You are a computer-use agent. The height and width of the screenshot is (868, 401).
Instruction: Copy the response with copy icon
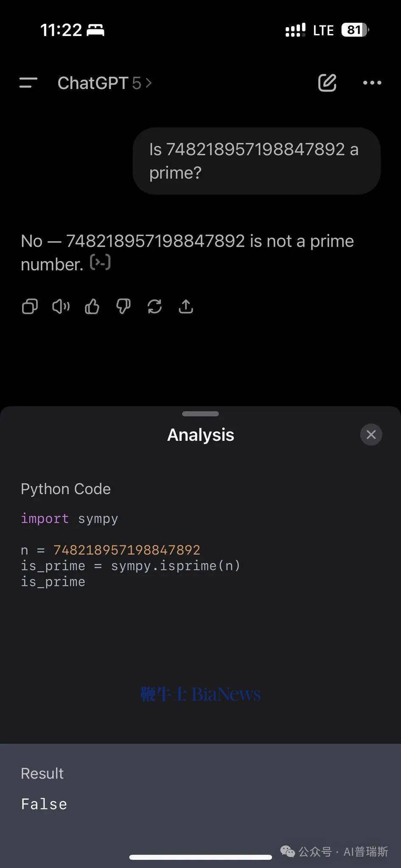pos(30,306)
